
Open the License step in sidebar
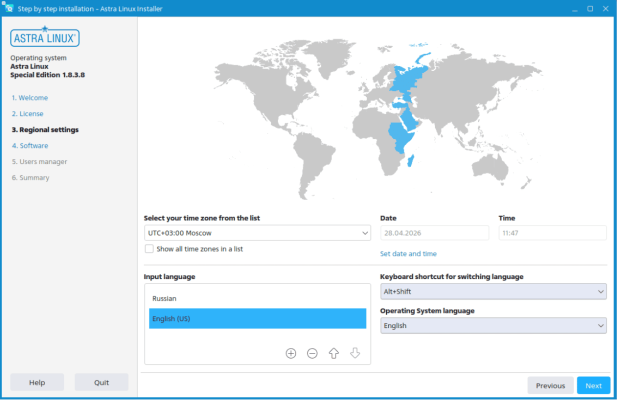pos(28,114)
